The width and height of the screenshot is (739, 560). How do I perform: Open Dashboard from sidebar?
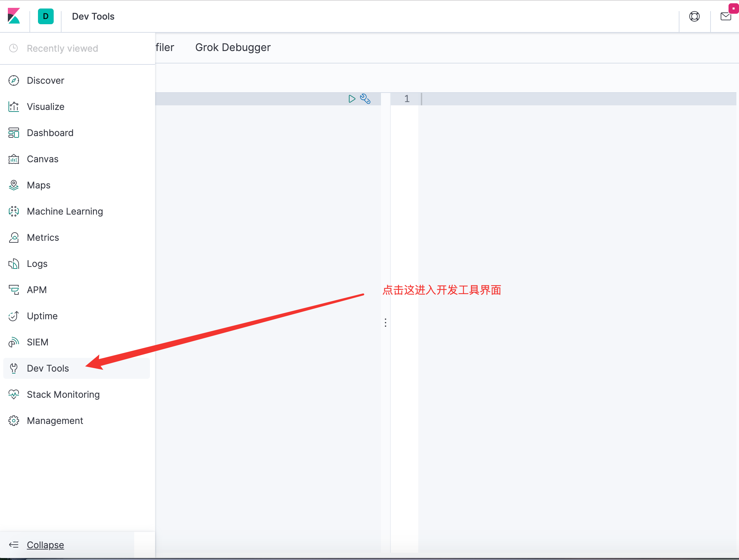[x=50, y=133]
